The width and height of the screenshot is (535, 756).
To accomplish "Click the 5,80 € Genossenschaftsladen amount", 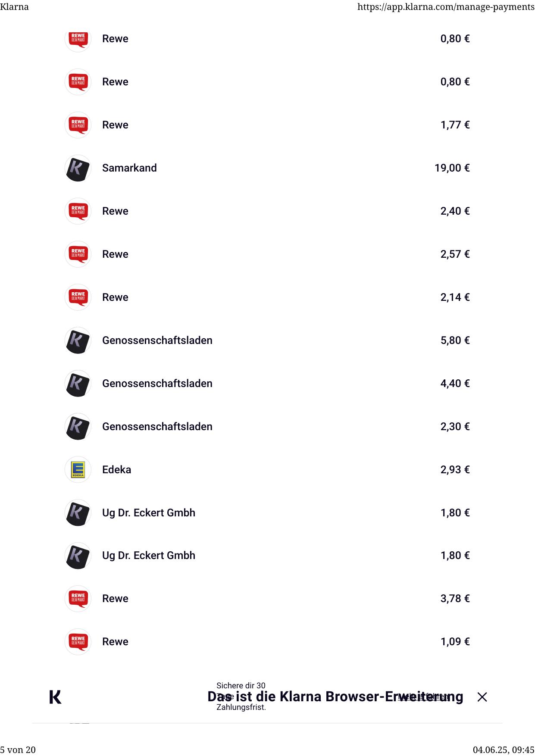I will pos(455,341).
